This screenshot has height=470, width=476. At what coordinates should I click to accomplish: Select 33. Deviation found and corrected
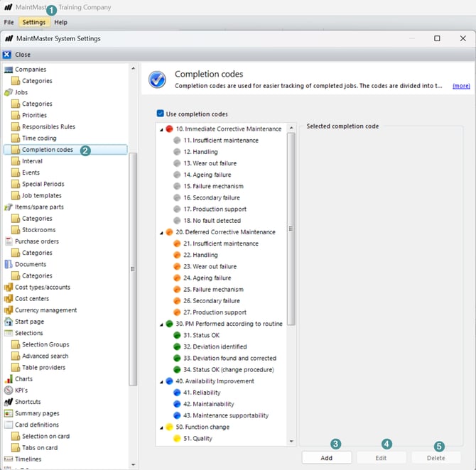229,358
